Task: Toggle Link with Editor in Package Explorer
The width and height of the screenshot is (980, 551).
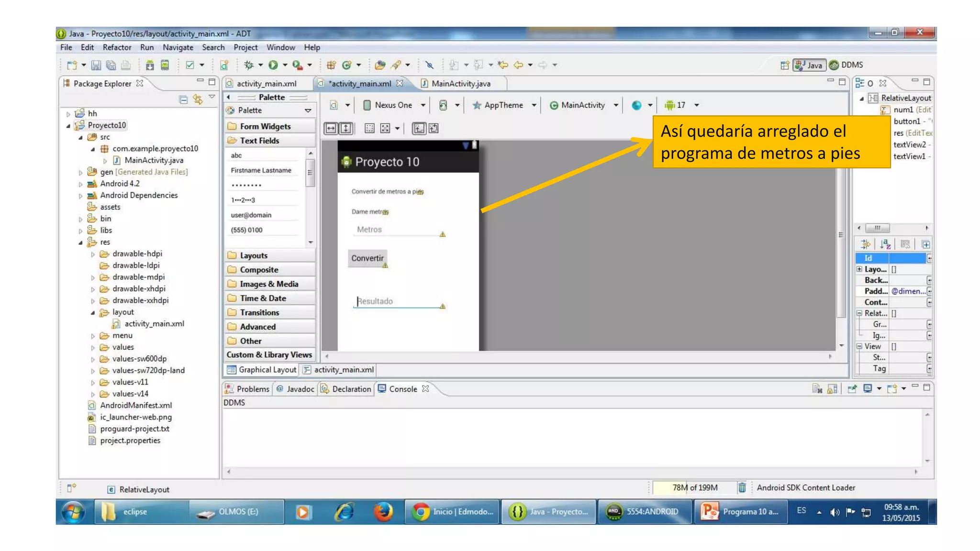Action: (x=198, y=99)
